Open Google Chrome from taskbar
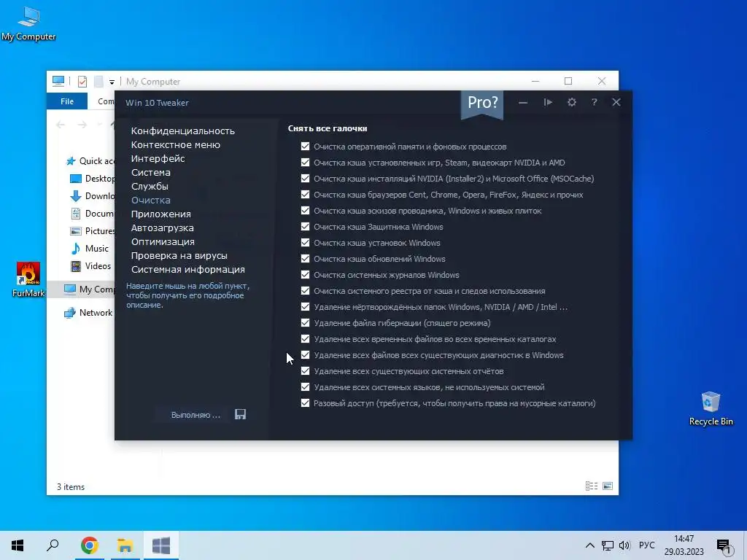 [x=90, y=545]
